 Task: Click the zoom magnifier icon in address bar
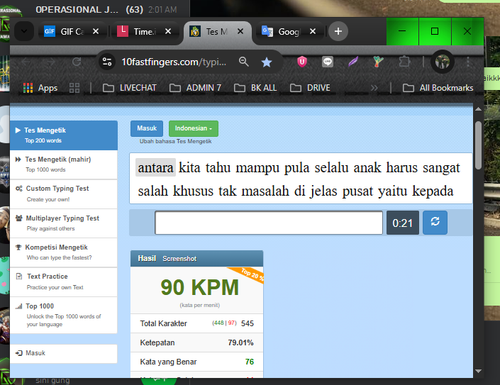coord(244,62)
